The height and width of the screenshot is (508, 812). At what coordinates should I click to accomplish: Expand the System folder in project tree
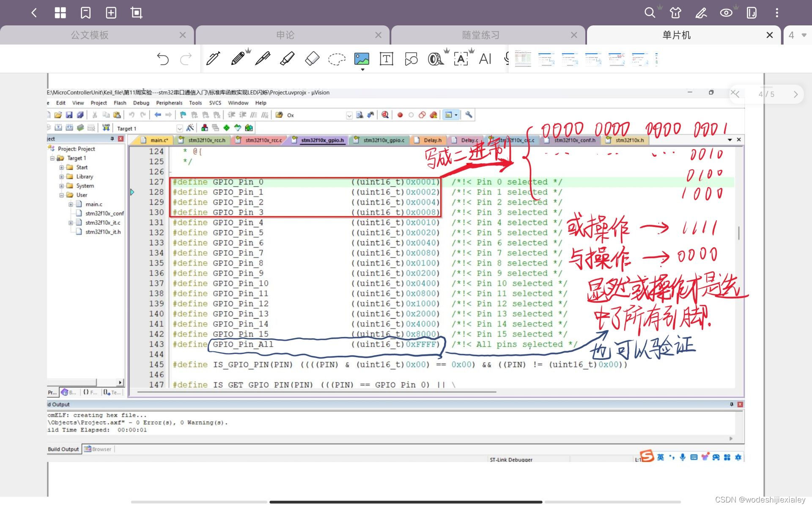[61, 186]
